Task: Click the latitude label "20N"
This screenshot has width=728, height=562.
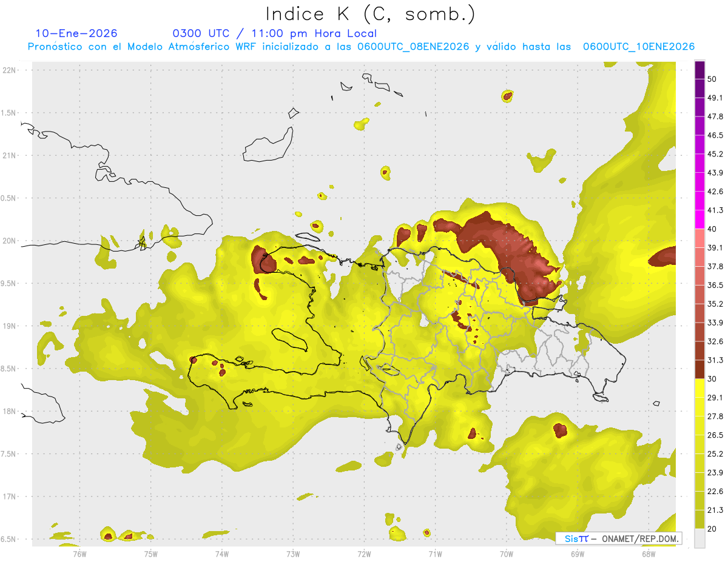Action: 10,241
